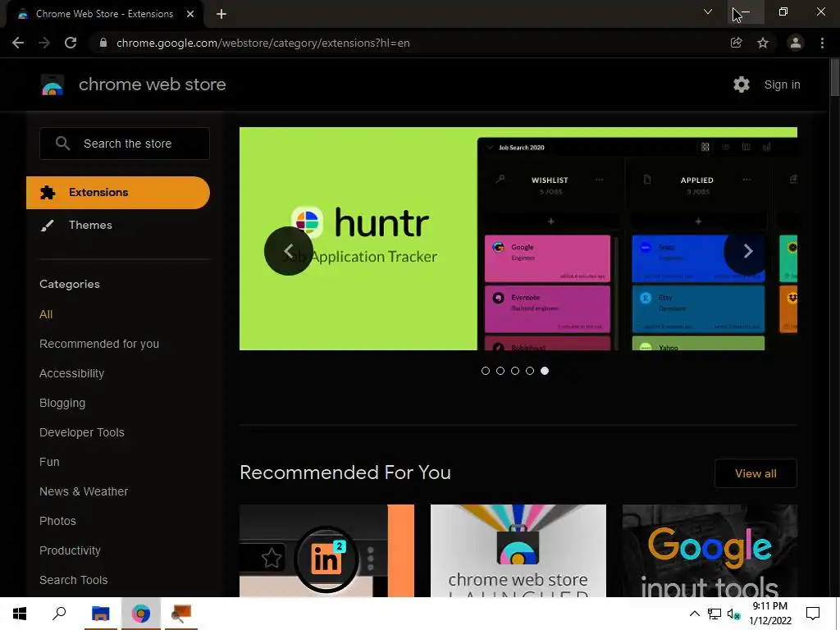Viewport: 840px width, 630px height.
Task: Click the Chrome Web Store logo
Action: pyautogui.click(x=52, y=84)
